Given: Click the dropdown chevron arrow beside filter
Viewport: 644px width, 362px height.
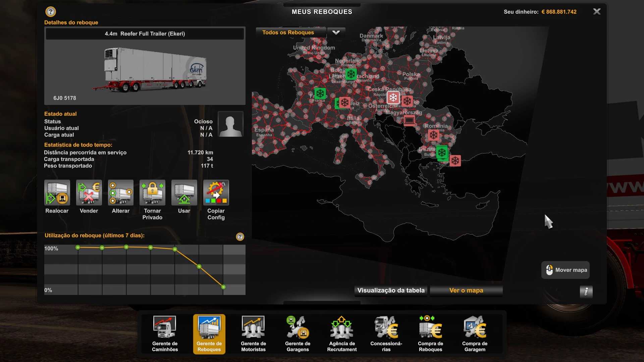Looking at the screenshot, I should [336, 33].
